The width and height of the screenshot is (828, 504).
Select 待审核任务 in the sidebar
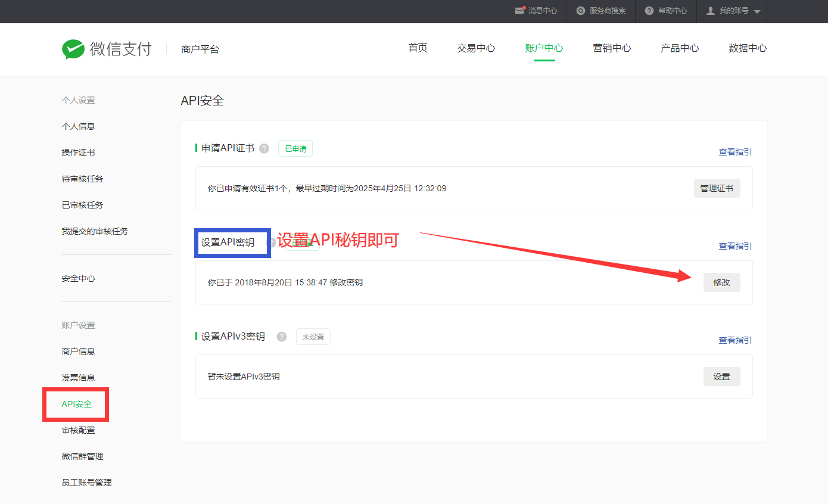tap(82, 179)
